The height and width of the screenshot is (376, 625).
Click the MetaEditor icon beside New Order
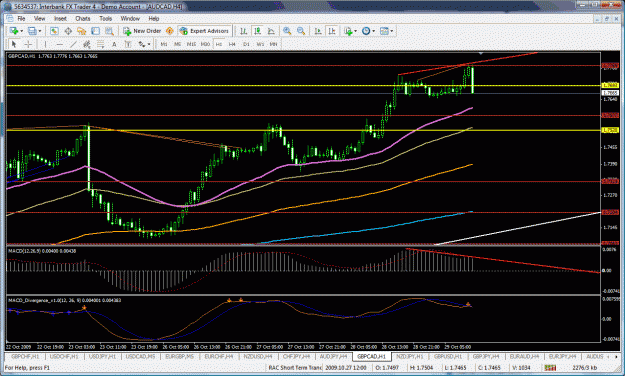169,31
